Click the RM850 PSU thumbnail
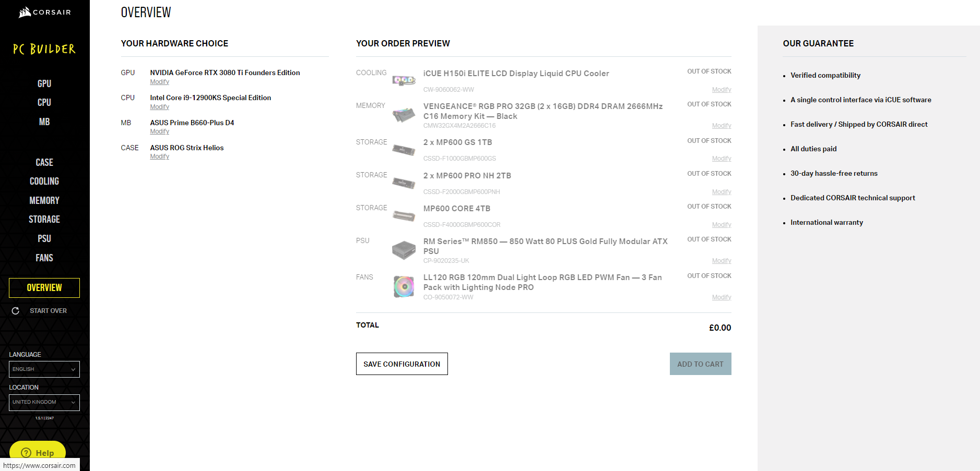 click(404, 250)
